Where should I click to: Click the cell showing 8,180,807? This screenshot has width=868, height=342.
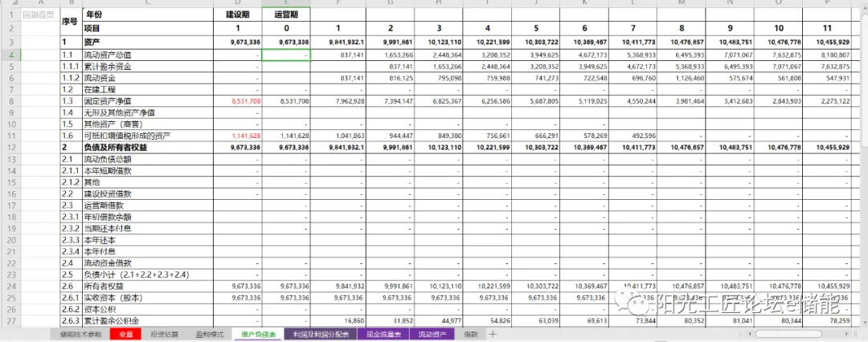827,55
